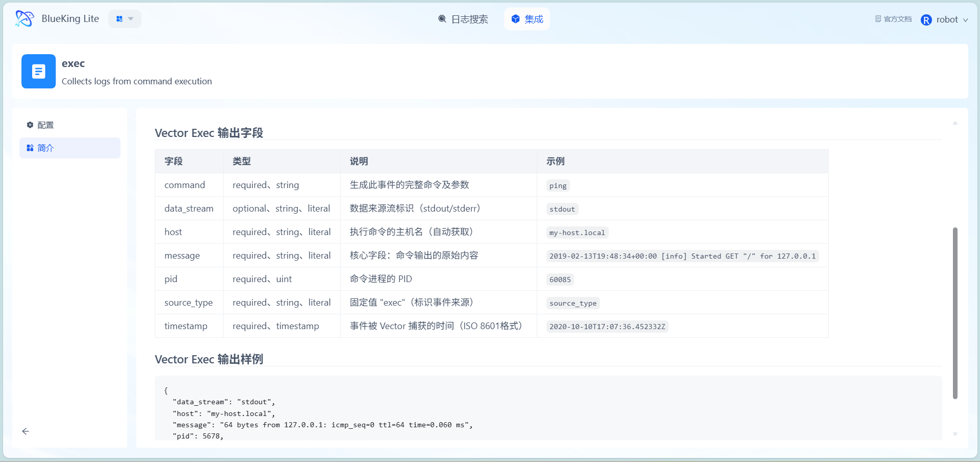Click the robot user avatar
Image resolution: width=980 pixels, height=462 pixels.
[x=926, y=20]
